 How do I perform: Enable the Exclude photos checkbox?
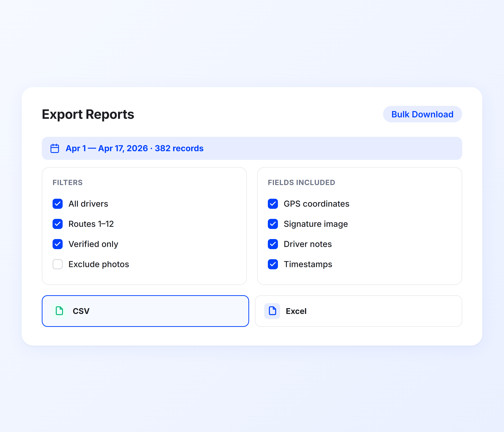click(x=58, y=264)
